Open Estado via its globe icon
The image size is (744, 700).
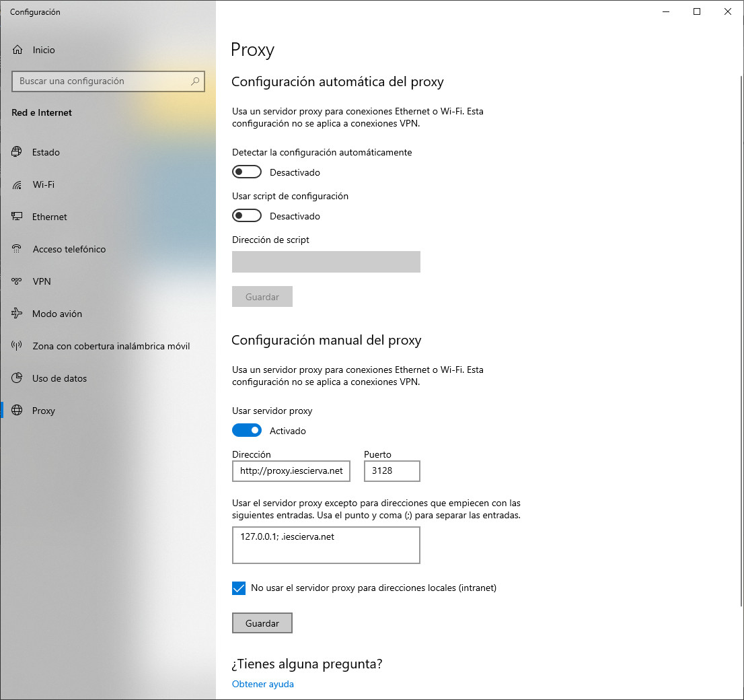pos(17,152)
